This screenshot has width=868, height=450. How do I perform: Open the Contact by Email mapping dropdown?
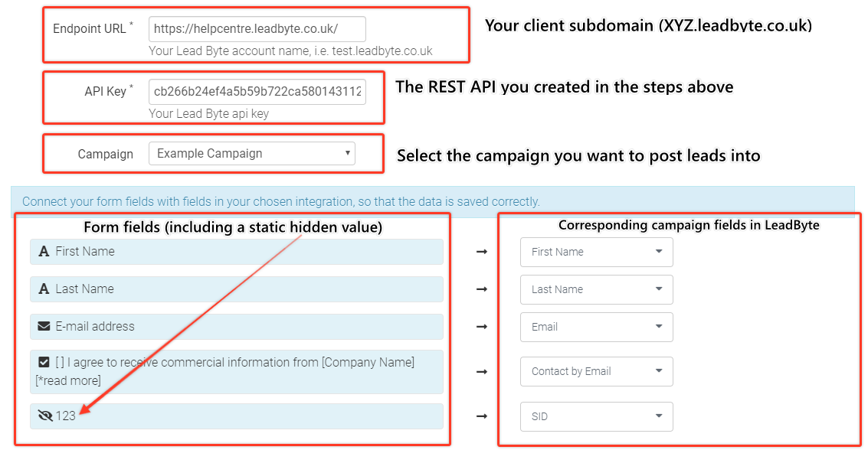click(x=597, y=371)
